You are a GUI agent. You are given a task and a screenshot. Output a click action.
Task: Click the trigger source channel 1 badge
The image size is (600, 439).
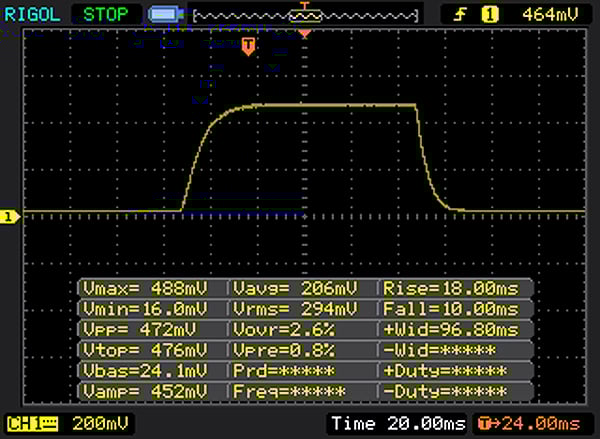coord(490,15)
